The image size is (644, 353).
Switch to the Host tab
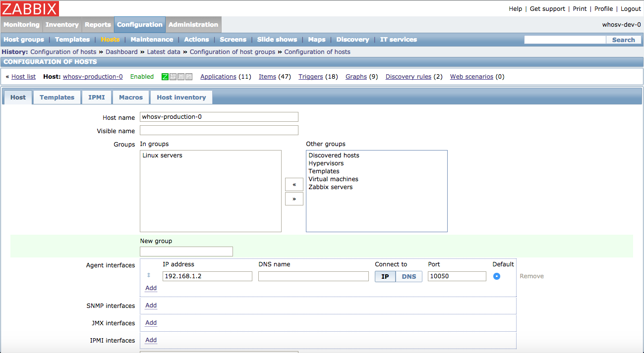pyautogui.click(x=18, y=98)
